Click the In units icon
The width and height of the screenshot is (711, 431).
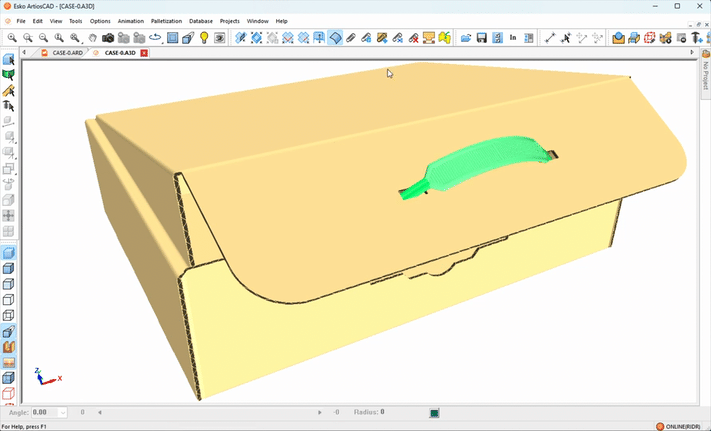(513, 38)
